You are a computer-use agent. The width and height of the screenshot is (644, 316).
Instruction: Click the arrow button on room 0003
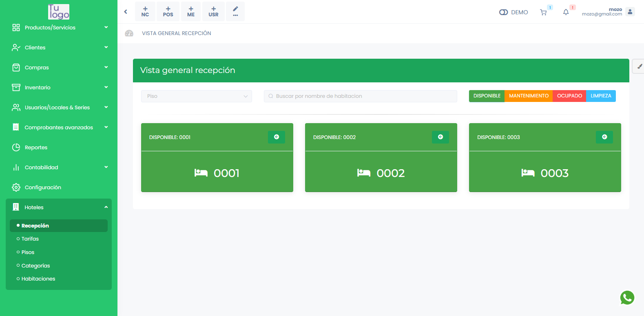click(x=604, y=137)
